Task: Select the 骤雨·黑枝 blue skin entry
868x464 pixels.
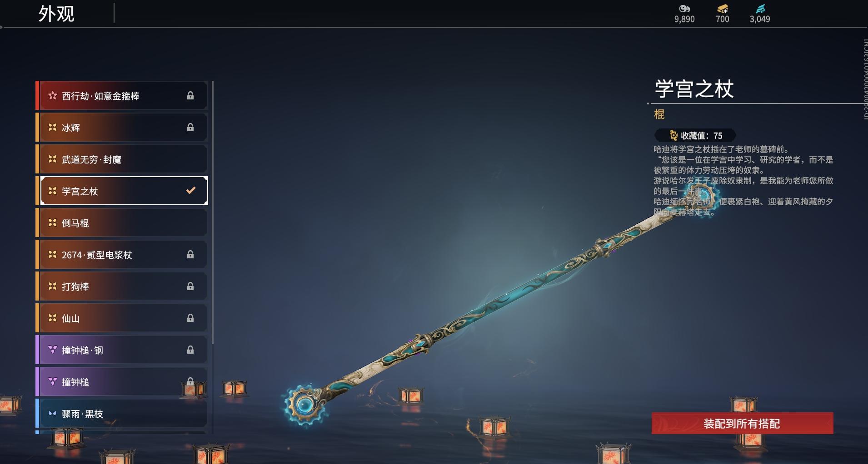Action: (x=122, y=413)
